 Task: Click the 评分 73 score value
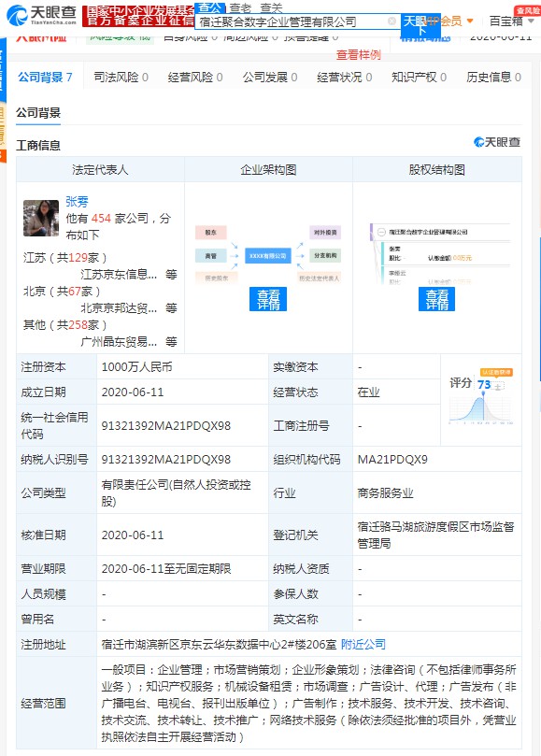click(484, 384)
